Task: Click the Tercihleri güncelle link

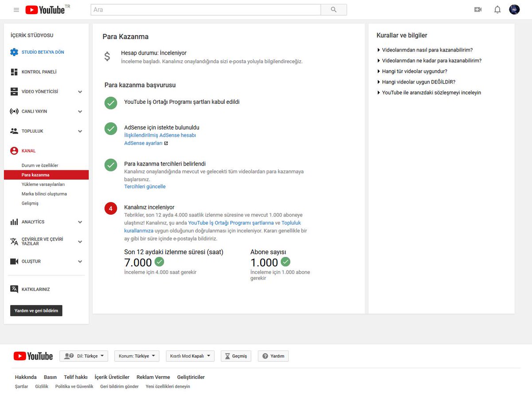Action: [x=145, y=187]
